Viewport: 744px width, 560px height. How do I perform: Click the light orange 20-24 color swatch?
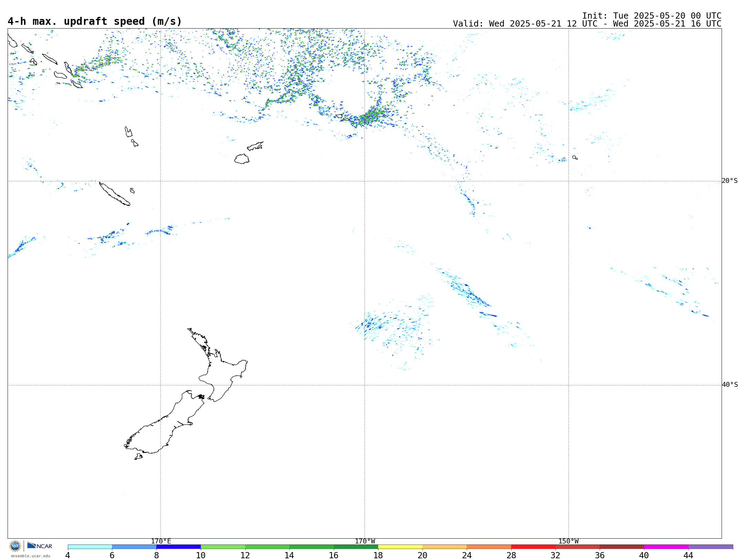pyautogui.click(x=445, y=547)
